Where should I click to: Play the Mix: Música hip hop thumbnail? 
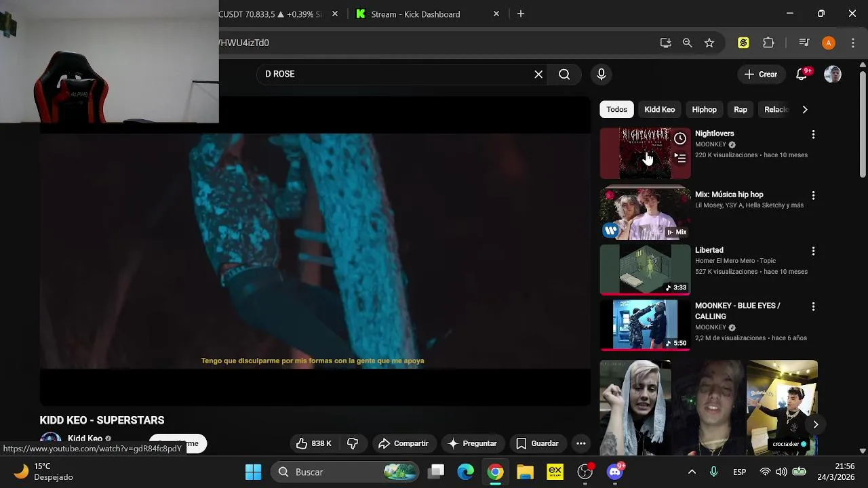pyautogui.click(x=645, y=214)
